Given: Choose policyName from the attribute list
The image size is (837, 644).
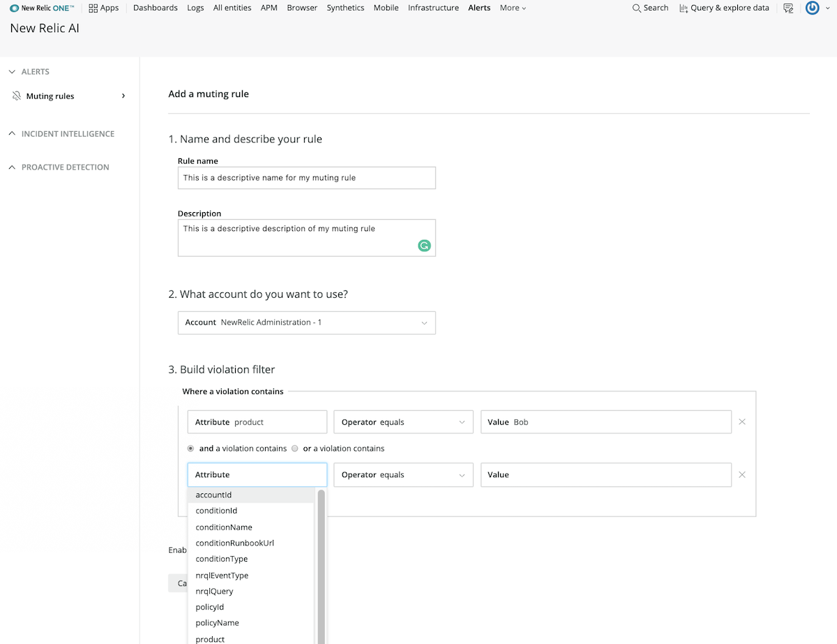Looking at the screenshot, I should coord(251,623).
